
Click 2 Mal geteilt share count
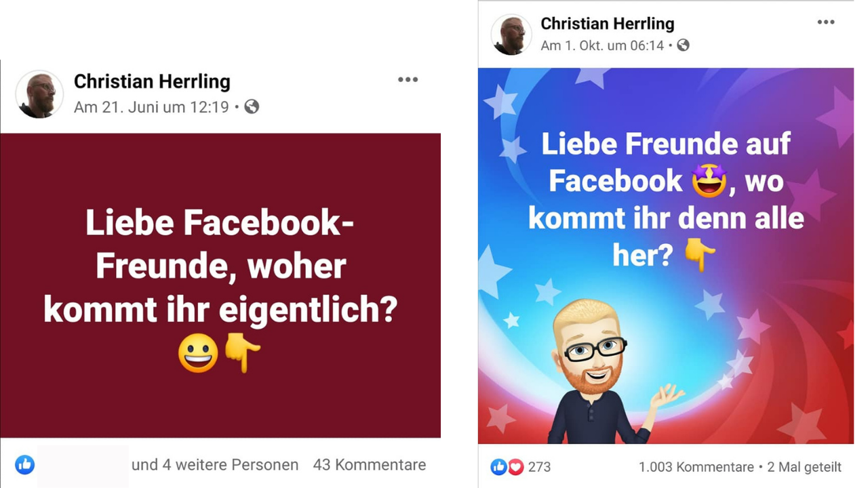click(x=804, y=467)
